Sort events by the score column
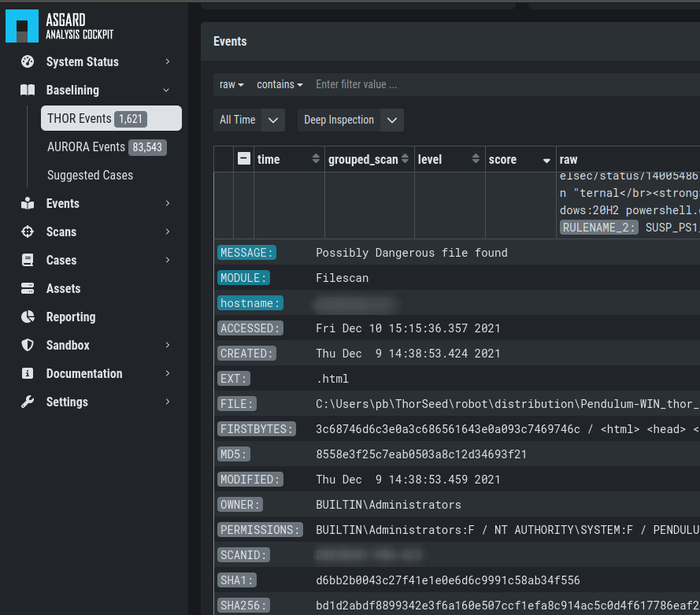This screenshot has width=700, height=615. click(546, 160)
